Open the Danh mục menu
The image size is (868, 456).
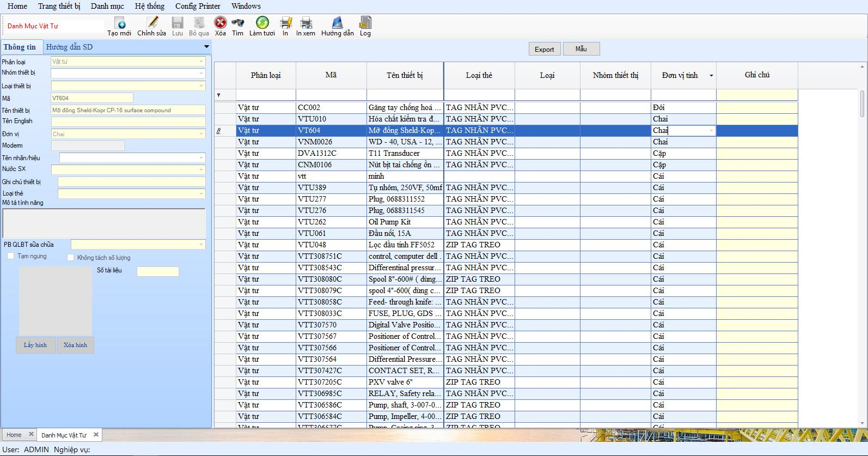point(107,6)
